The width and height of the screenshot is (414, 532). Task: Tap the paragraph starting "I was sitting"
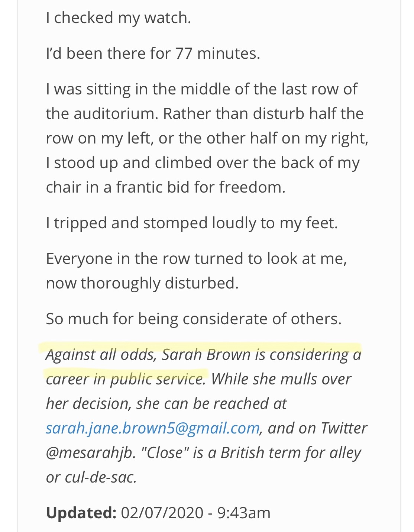[x=207, y=138]
